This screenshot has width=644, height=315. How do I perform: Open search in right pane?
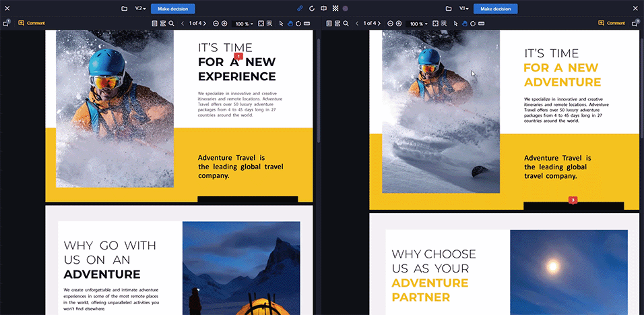[346, 24]
